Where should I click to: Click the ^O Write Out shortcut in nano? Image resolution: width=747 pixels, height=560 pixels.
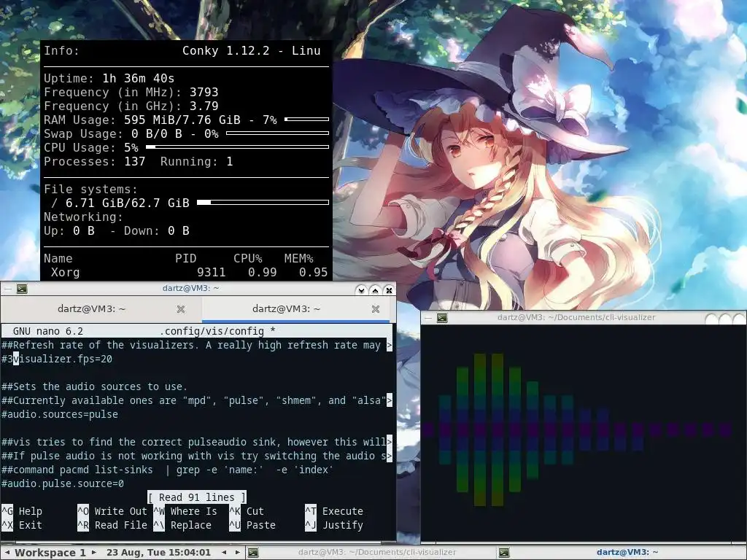[112, 511]
